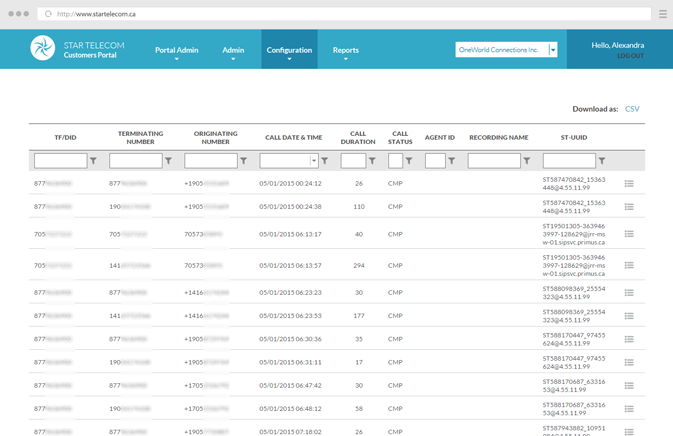Viewport: 673px width, 436px height.
Task: Expand the Portal Admin menu
Action: coord(176,51)
